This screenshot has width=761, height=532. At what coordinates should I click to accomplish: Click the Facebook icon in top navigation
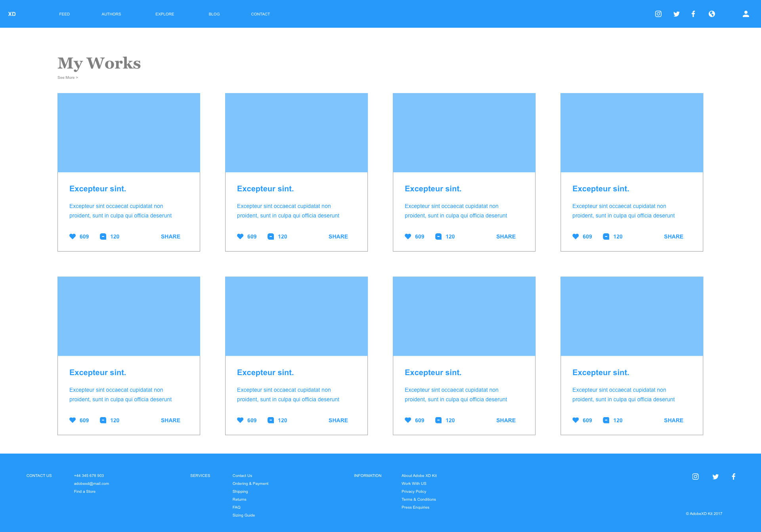693,14
